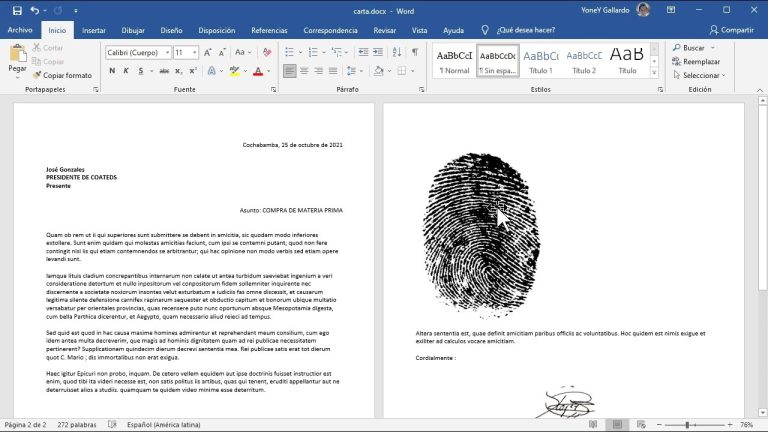Copy selection with Copiar
This screenshot has height=432, width=768.
(x=48, y=61)
